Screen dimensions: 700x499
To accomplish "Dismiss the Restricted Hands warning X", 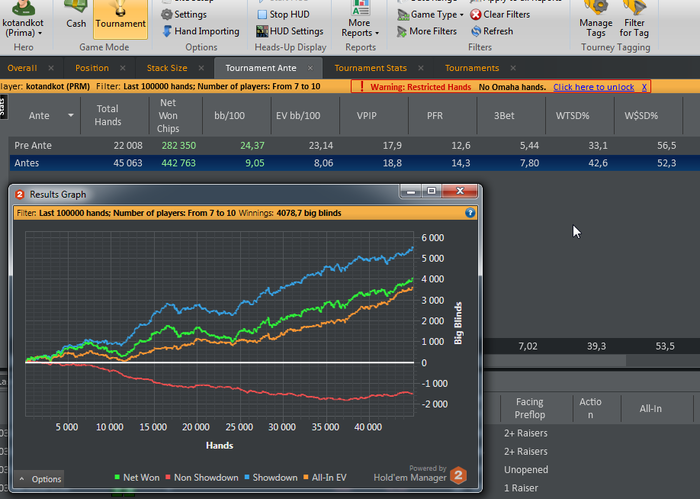I will tap(644, 87).
